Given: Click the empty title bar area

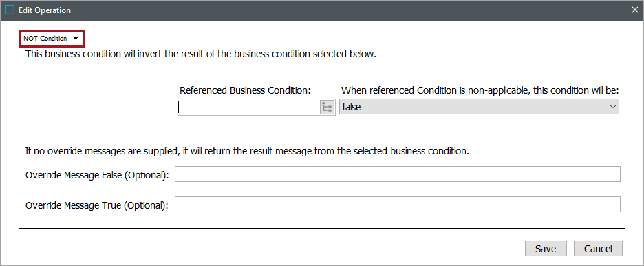Looking at the screenshot, I should [x=349, y=10].
